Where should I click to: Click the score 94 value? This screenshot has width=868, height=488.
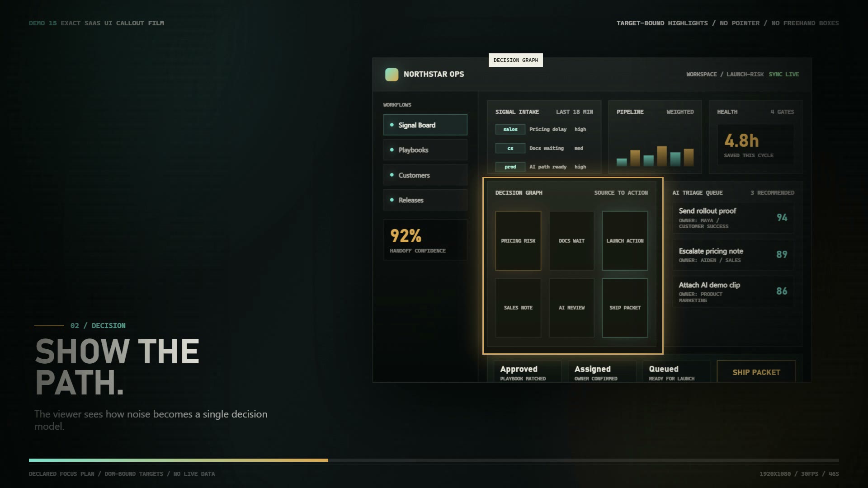(x=782, y=218)
